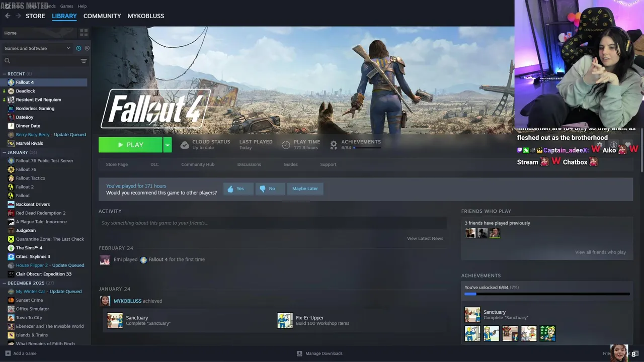Click View all friends who play
644x362 pixels.
pos(600,252)
